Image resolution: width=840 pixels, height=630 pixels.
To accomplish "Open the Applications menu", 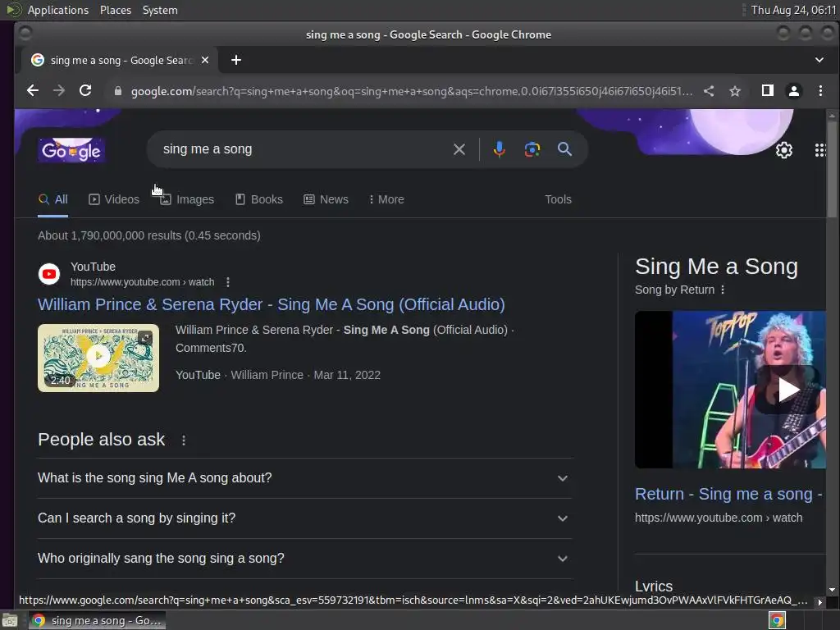I will coord(57,10).
